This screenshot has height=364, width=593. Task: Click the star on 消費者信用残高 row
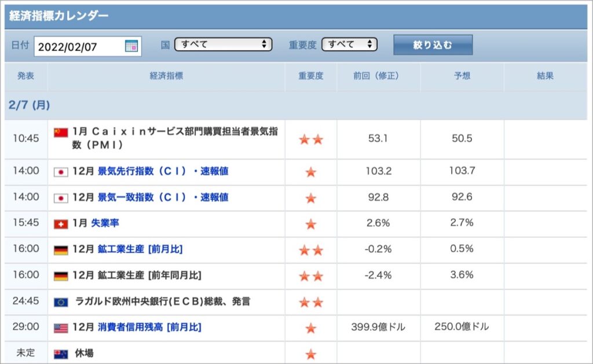pos(311,328)
